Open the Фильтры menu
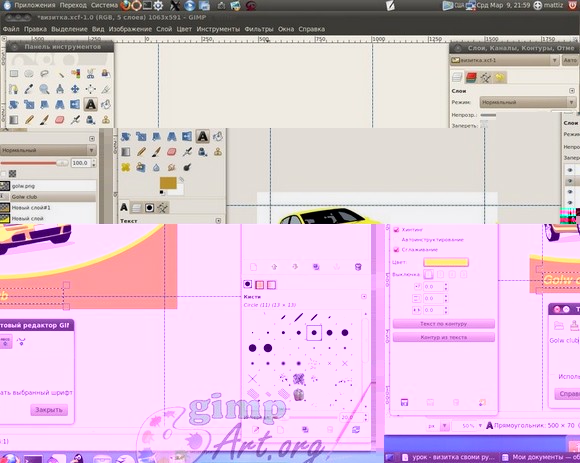This screenshot has height=463, width=580. 259,29
